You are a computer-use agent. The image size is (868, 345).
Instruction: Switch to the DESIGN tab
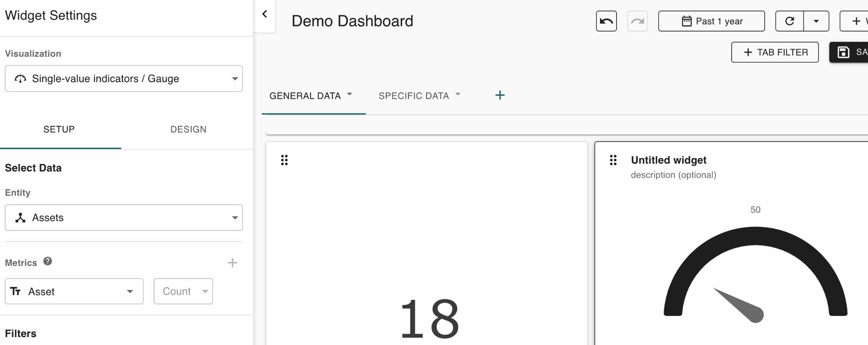[x=188, y=129]
